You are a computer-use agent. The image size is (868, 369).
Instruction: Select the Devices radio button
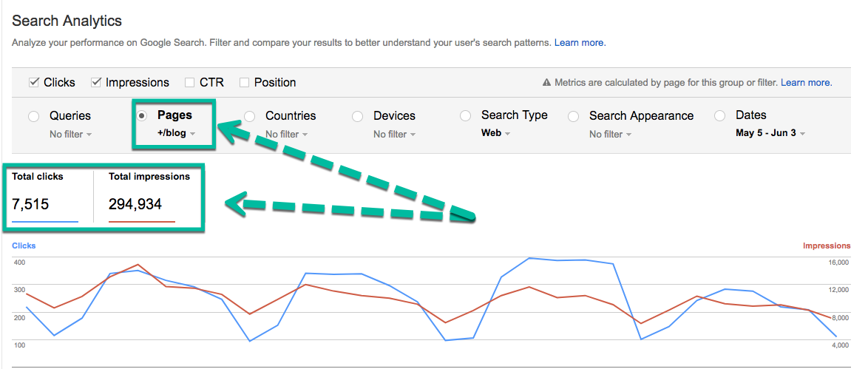point(358,116)
